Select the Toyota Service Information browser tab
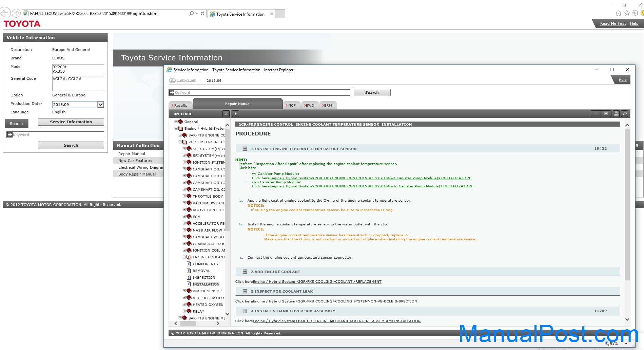644x350 pixels. pos(241,14)
